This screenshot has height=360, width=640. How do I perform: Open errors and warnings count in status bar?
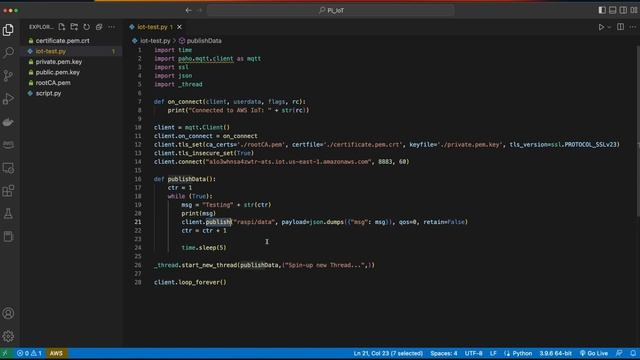click(29, 353)
